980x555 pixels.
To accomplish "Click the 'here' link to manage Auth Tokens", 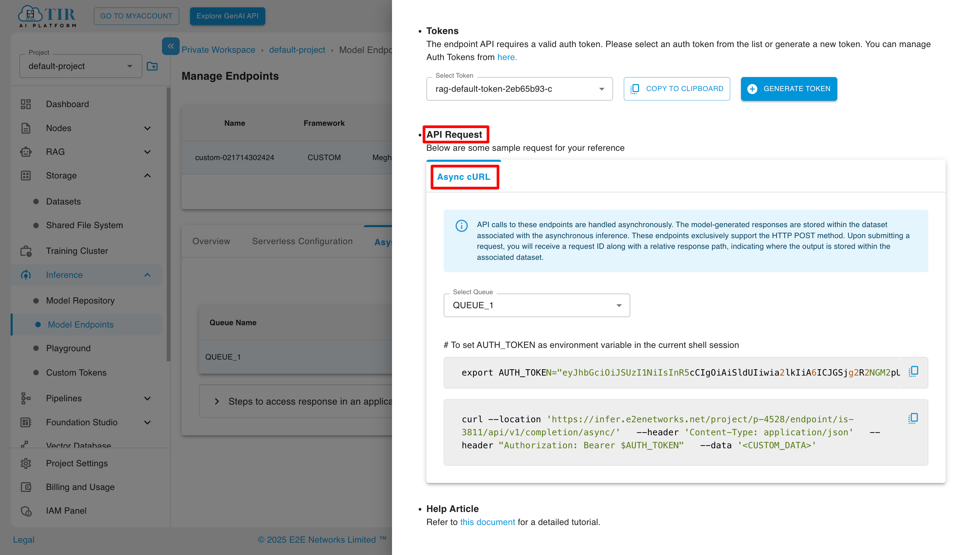I will pos(505,57).
